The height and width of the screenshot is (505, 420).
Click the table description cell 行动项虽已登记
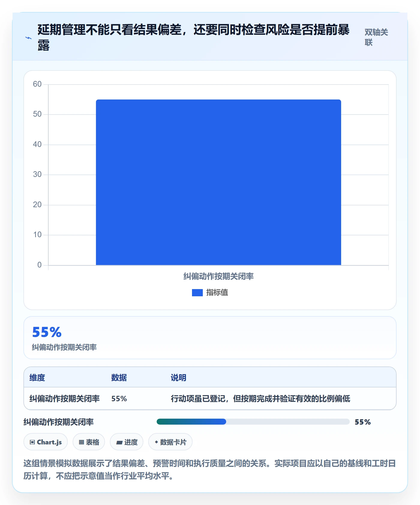260,399
